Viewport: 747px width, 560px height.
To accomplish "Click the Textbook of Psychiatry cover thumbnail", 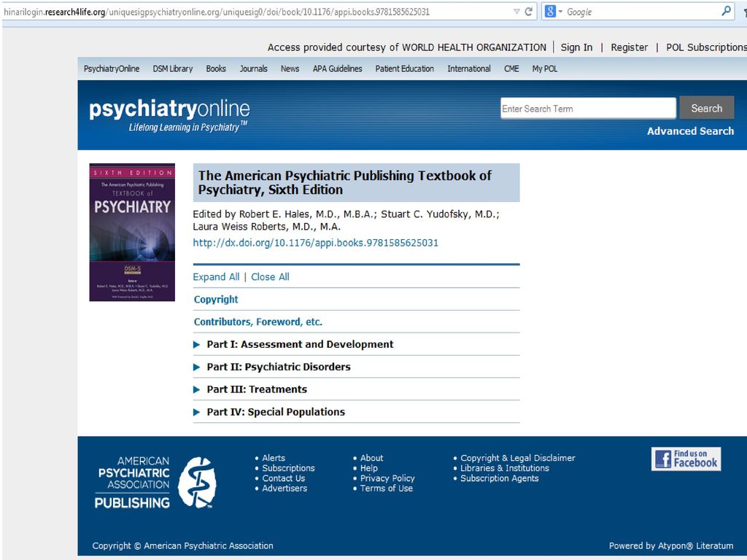I will coord(132,232).
